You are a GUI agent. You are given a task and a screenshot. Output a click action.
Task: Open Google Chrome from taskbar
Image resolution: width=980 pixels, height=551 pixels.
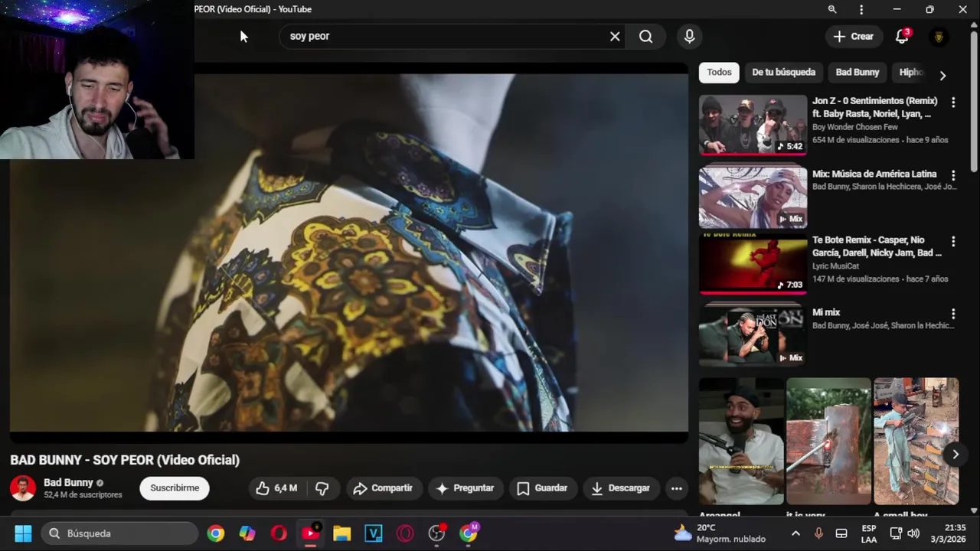[x=216, y=533]
